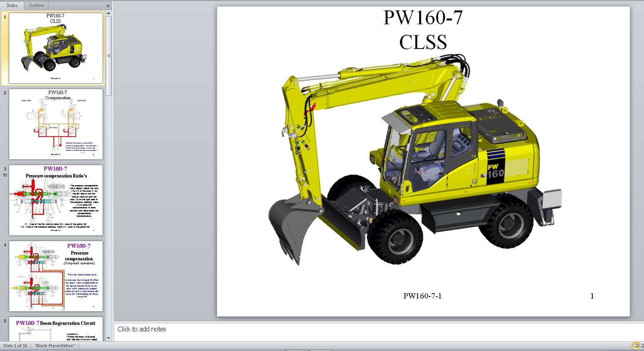Select slide 5 Boom Regeneration Circuit thumbnail
This screenshot has height=351, width=644.
coord(56,329)
